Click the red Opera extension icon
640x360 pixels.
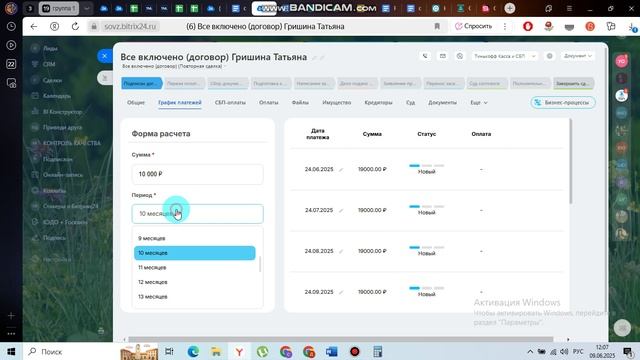click(x=528, y=27)
